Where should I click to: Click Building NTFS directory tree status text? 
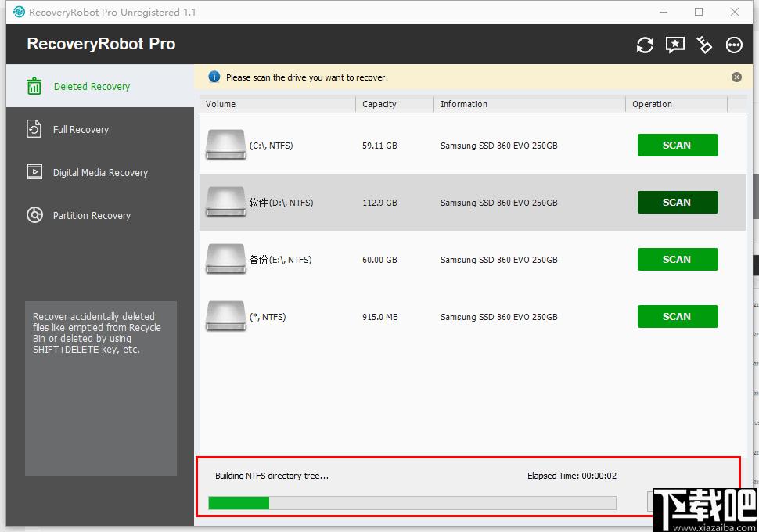tap(272, 476)
